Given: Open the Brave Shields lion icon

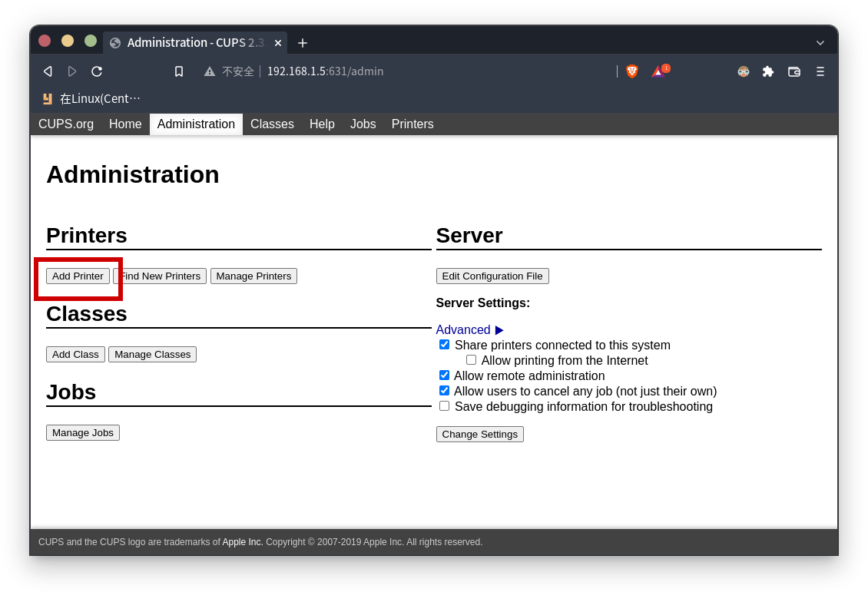Looking at the screenshot, I should (x=632, y=71).
